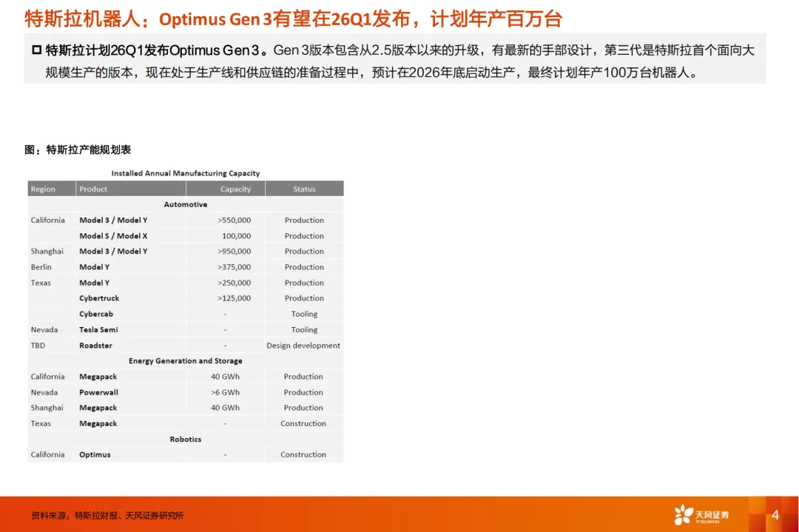Click the 40 GWh cell in Shanghai Megapack row
Viewport: 799px width, 532px height.
click(225, 408)
